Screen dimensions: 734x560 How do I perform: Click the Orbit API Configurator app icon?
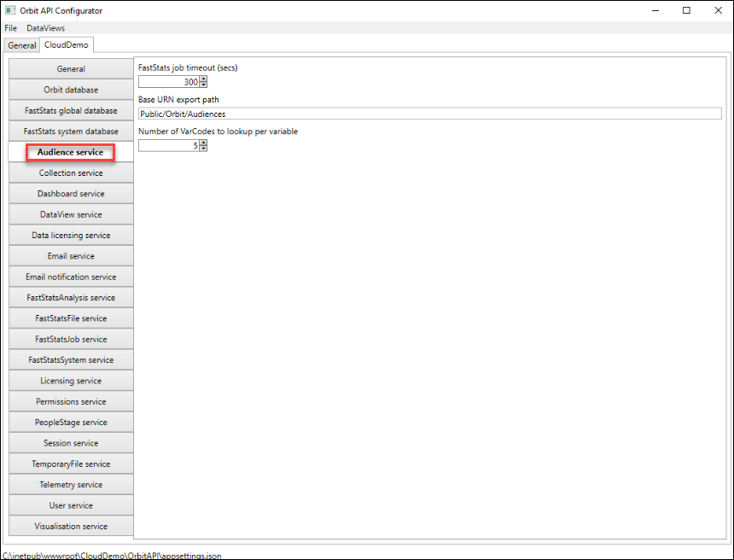point(10,10)
